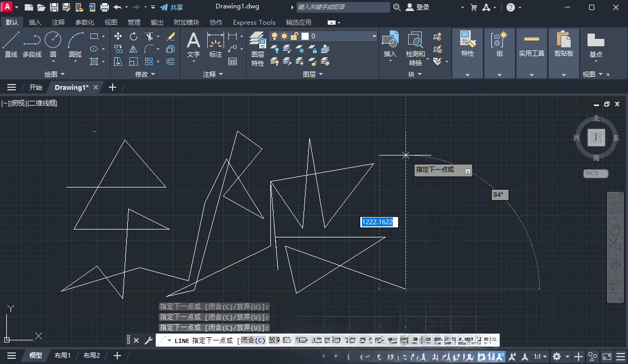The width and height of the screenshot is (628, 364).
Task: Click the Offset tool icon
Action: click(x=170, y=61)
